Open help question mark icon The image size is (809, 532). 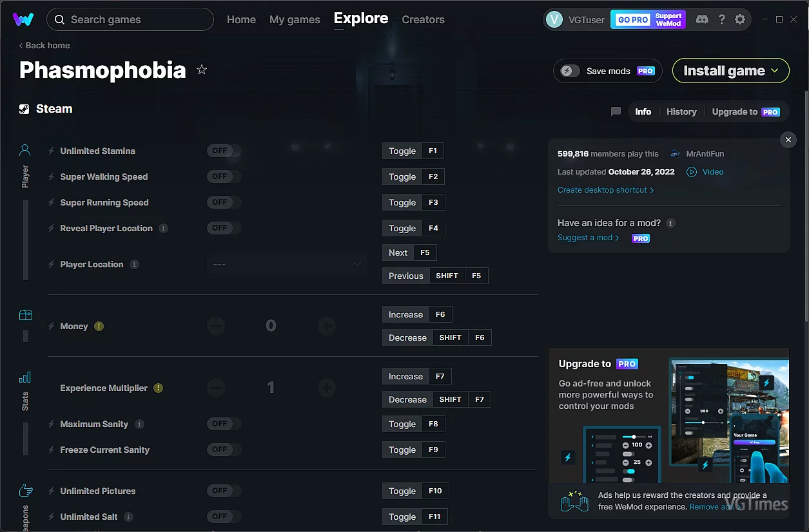[721, 19]
